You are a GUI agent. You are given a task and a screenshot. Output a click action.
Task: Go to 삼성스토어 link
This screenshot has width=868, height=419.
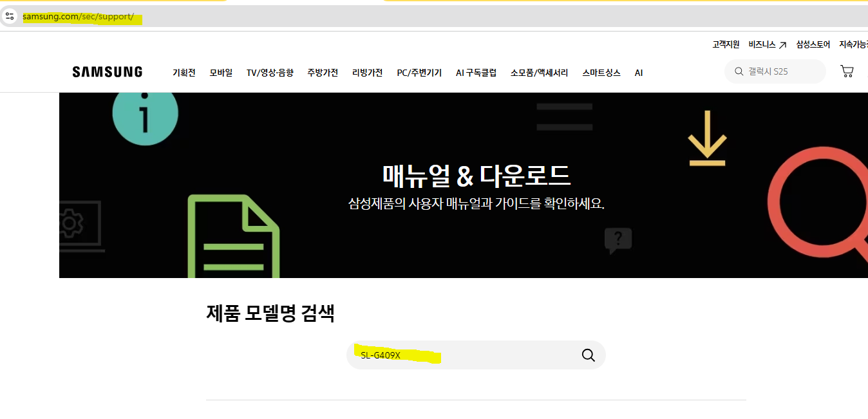tap(813, 44)
